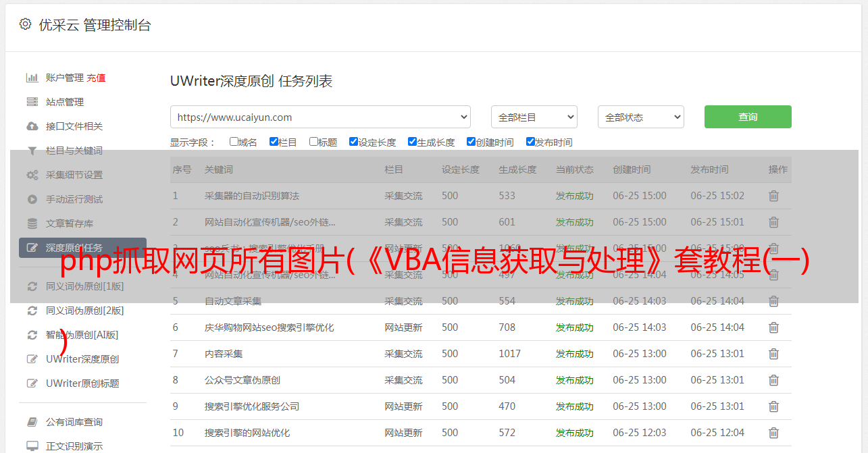Click the gear icon beside 优采云 管理控制台
The width and height of the screenshot is (868, 453).
(25, 24)
